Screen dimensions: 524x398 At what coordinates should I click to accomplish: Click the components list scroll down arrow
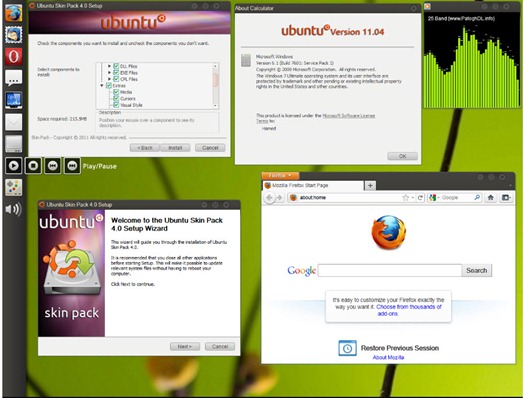click(x=215, y=106)
